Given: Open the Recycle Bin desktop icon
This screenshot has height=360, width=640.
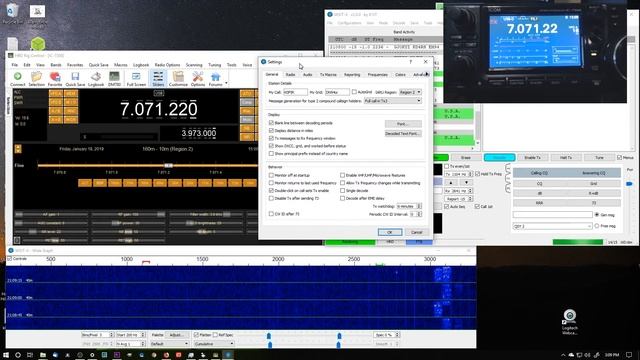Looking at the screenshot, I should 12,13.
